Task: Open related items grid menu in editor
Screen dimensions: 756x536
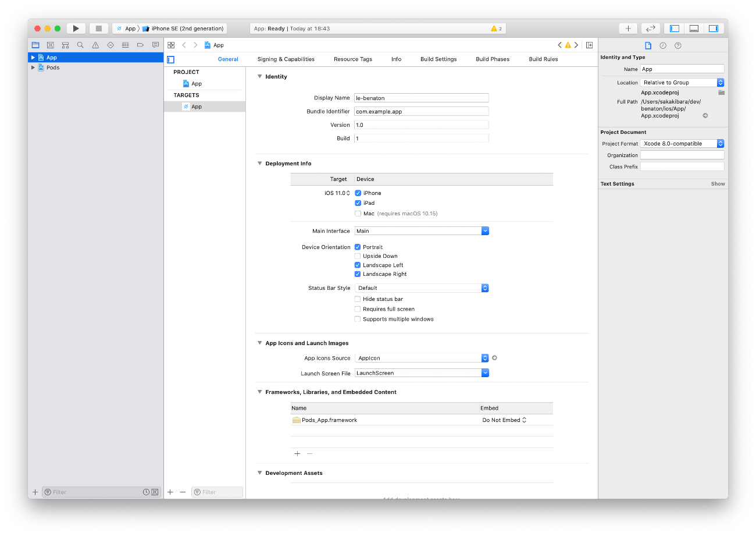Action: coord(171,45)
